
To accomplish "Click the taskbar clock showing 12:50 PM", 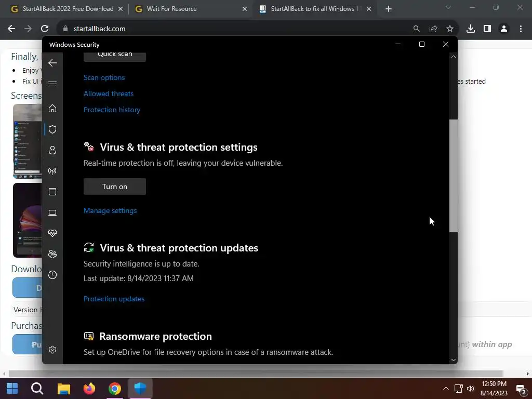I will (494, 389).
